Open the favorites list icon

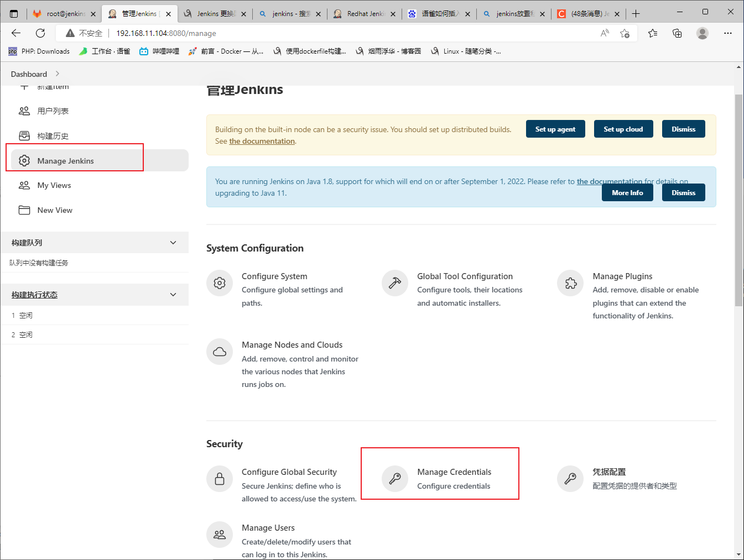(x=653, y=33)
